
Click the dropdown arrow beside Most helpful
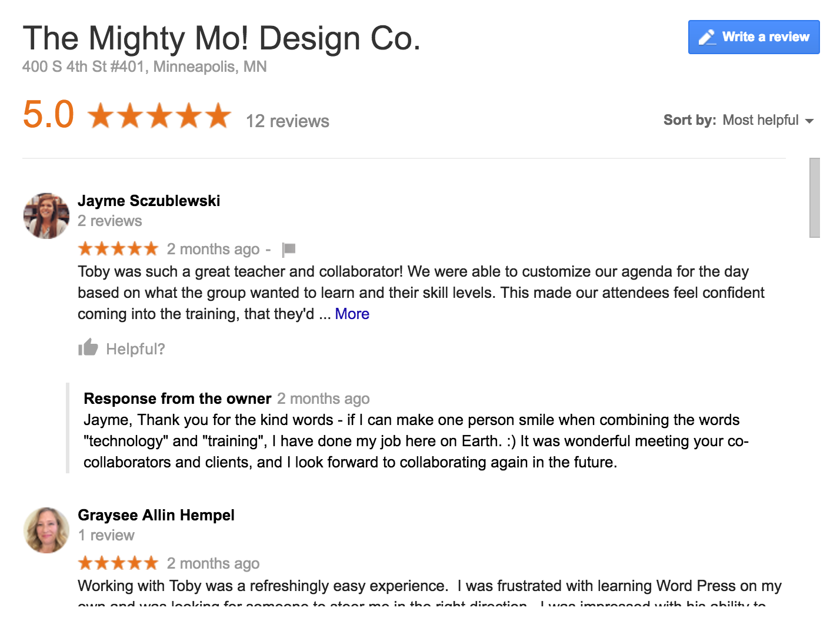tap(809, 121)
